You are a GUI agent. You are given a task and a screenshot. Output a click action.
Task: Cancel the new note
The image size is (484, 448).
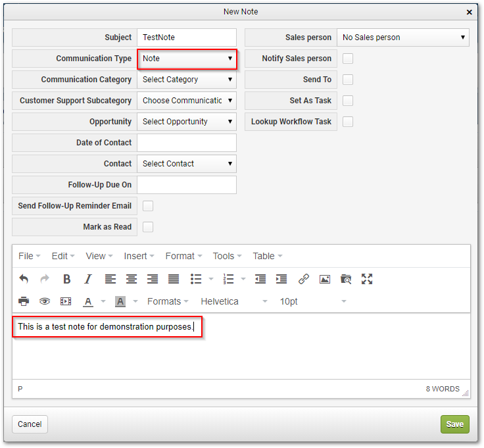click(x=30, y=424)
